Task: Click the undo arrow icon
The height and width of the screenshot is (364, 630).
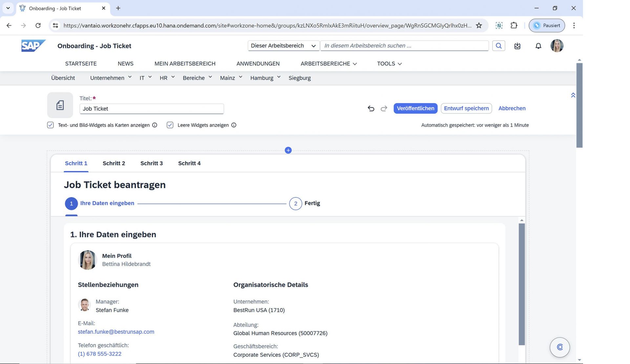Action: 371,109
